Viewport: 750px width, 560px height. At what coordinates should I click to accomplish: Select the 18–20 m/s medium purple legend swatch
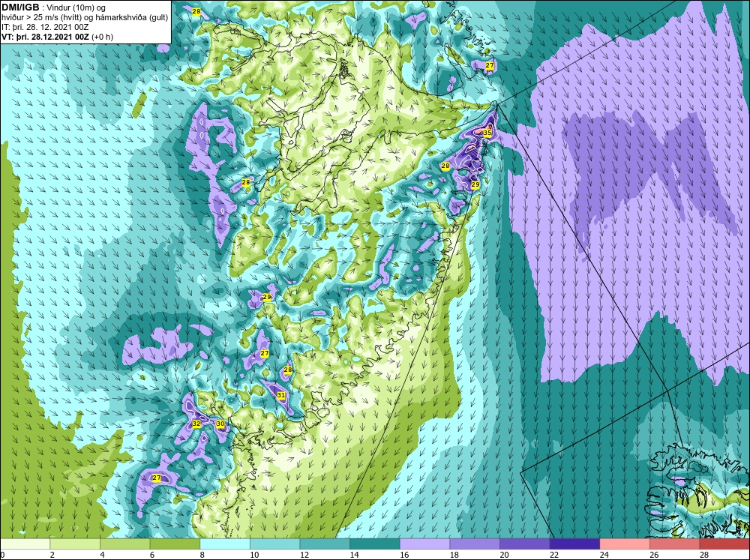[x=475, y=544]
